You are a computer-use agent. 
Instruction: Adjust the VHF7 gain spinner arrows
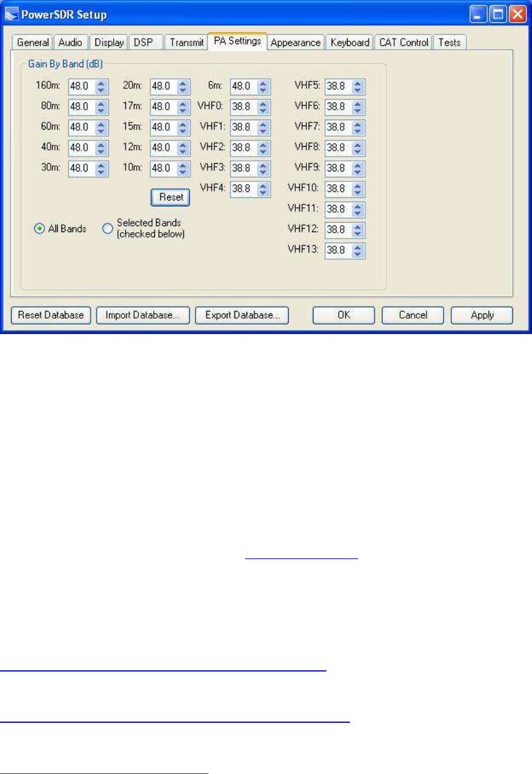(358, 127)
